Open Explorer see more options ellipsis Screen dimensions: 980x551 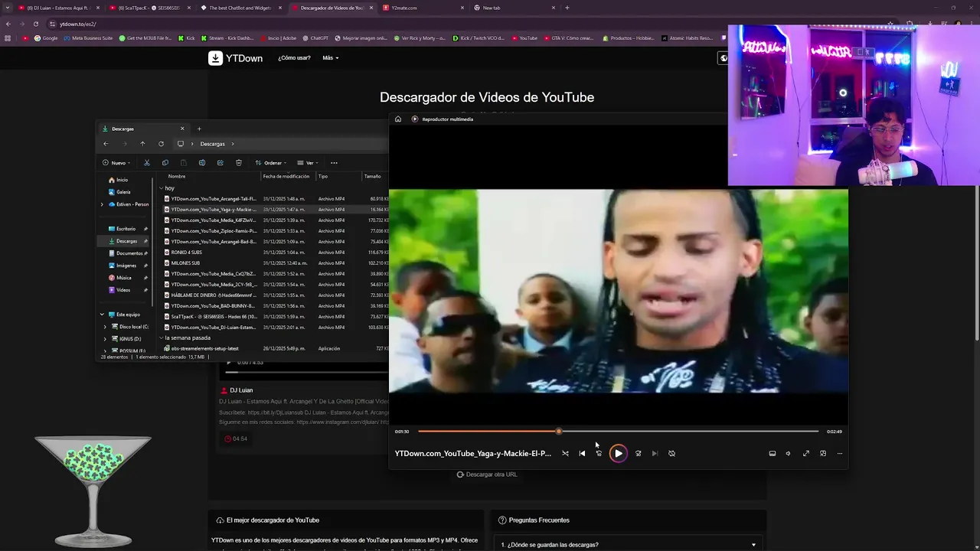[334, 162]
